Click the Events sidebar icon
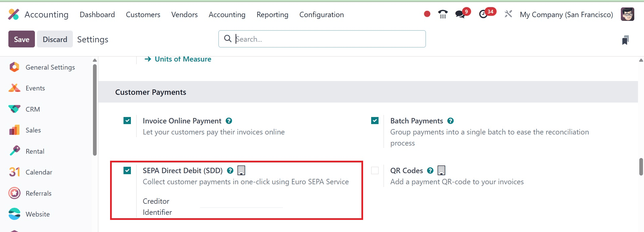The height and width of the screenshot is (232, 644). (x=14, y=88)
